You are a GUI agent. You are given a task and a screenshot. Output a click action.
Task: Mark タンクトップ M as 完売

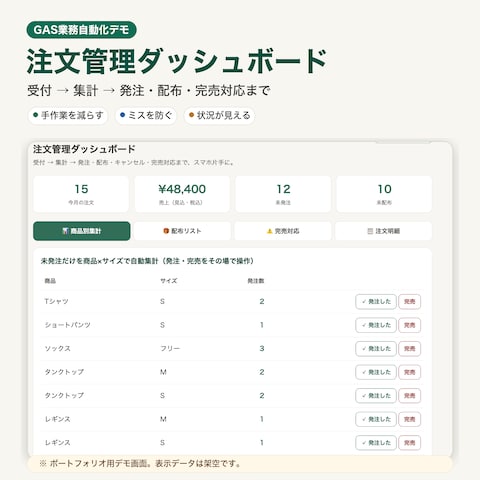click(410, 372)
